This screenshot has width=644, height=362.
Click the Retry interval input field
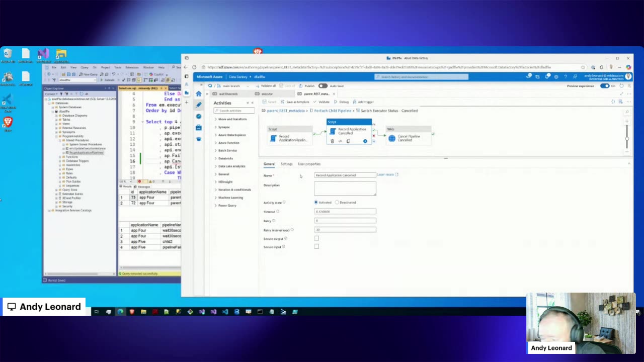point(345,230)
